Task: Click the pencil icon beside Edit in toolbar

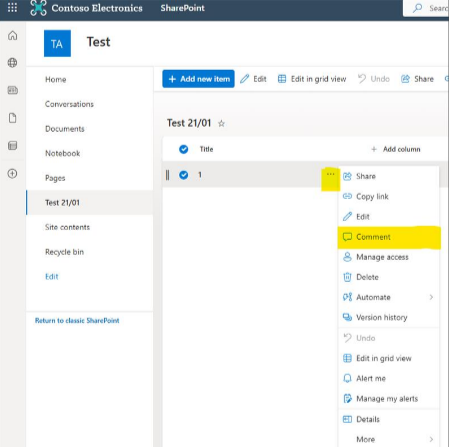Action: 245,79
